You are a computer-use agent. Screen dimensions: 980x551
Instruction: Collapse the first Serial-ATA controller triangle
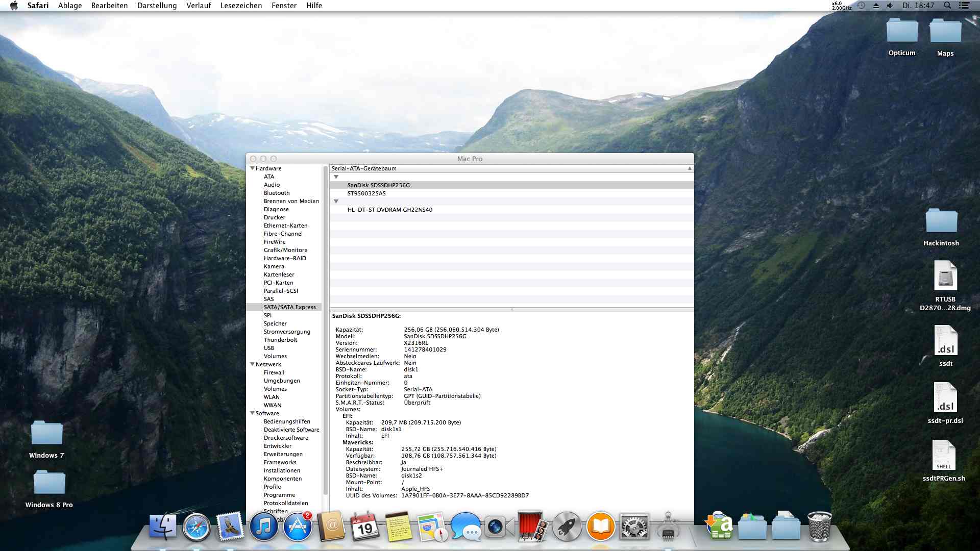pyautogui.click(x=336, y=177)
